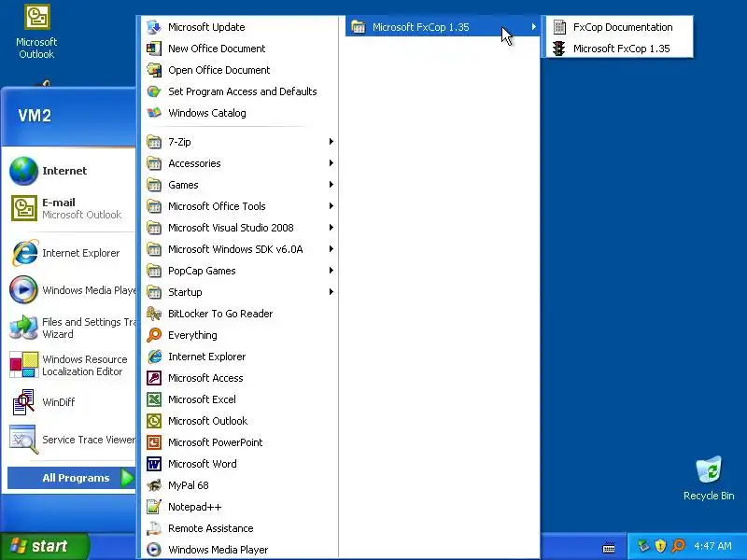Click the safely remove hardware tray icon
The image size is (747, 560).
(643, 546)
